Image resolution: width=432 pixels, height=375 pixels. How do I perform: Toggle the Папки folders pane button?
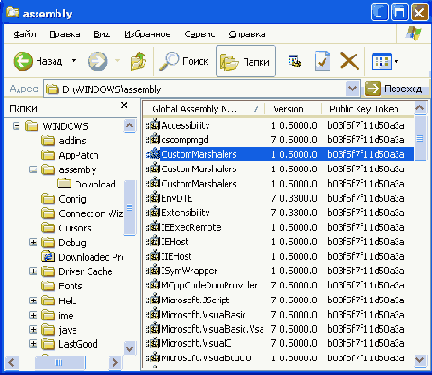tap(246, 61)
